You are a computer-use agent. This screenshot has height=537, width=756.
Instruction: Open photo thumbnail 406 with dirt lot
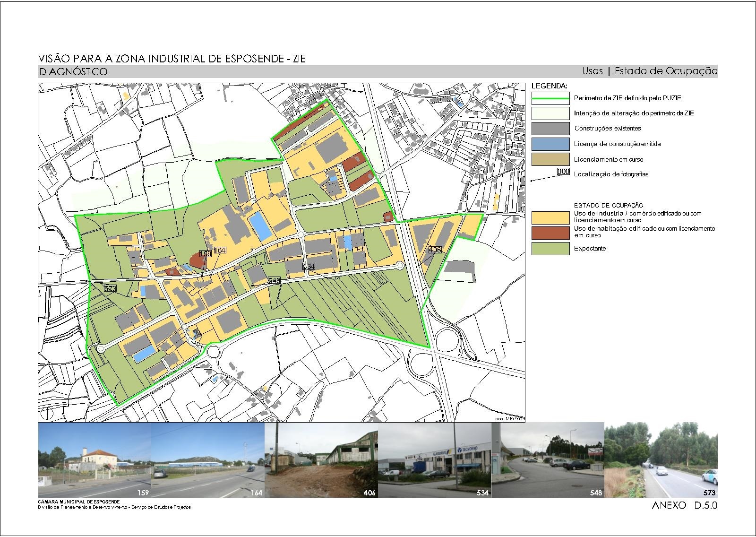321,460
